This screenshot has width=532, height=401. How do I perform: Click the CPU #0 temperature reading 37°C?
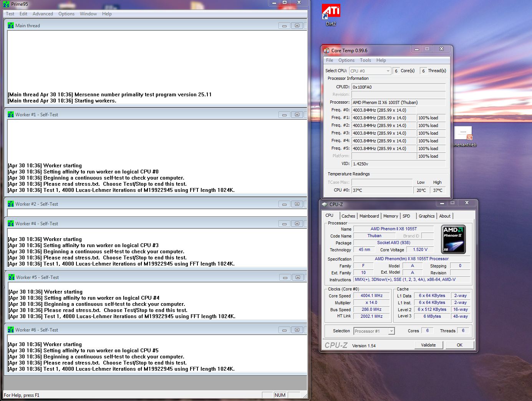(x=382, y=190)
